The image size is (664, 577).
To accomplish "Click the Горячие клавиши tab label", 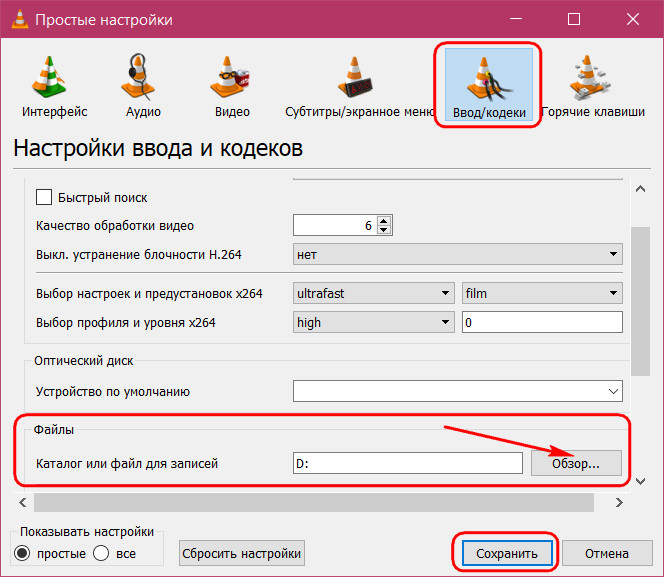I will coord(593,112).
